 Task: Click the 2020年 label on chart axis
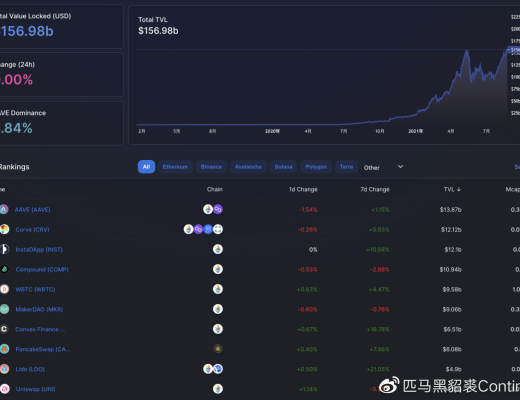(x=272, y=131)
